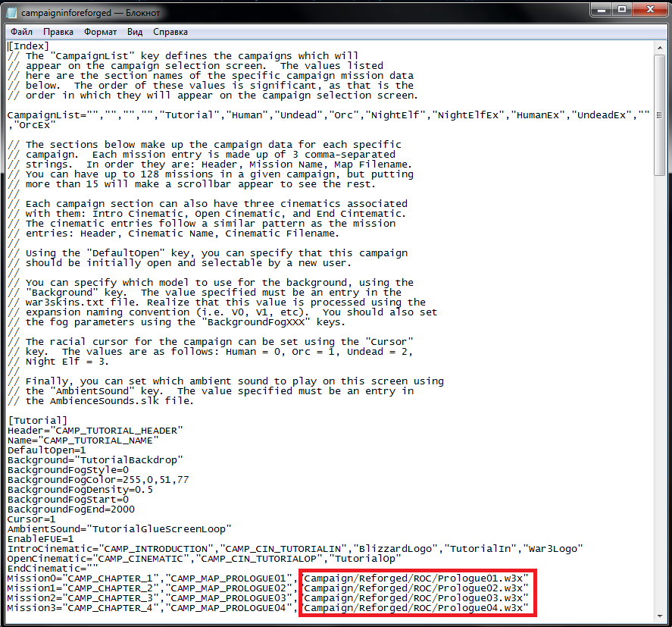Click the BackgroundFogStart=0 line

68,500
